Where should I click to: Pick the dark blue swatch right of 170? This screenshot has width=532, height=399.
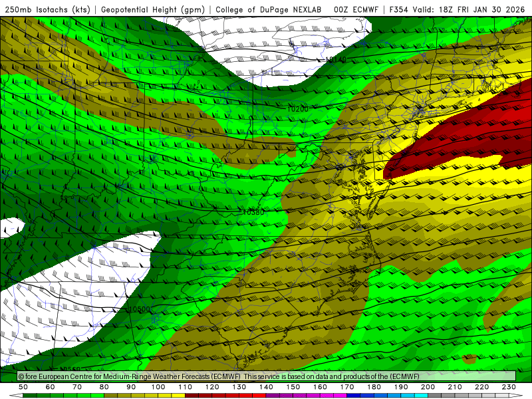(x=354, y=396)
